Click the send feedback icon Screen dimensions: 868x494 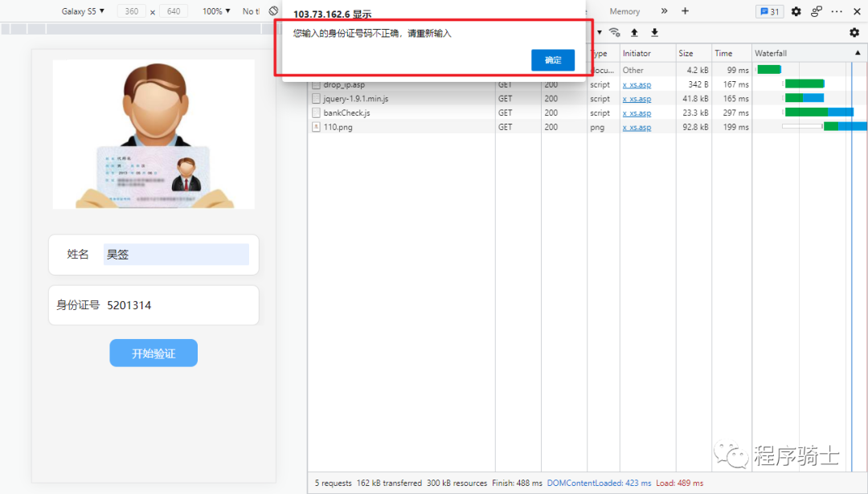[x=817, y=11]
